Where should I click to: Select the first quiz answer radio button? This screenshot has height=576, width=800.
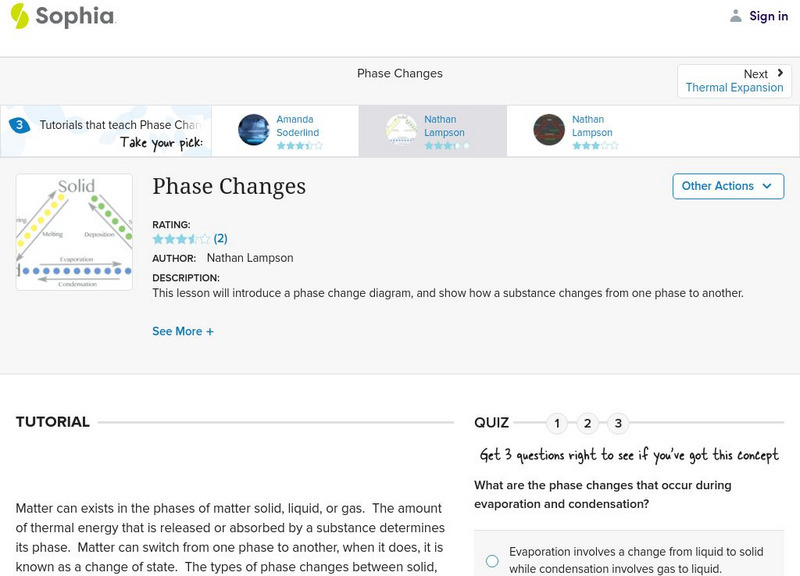tap(492, 561)
